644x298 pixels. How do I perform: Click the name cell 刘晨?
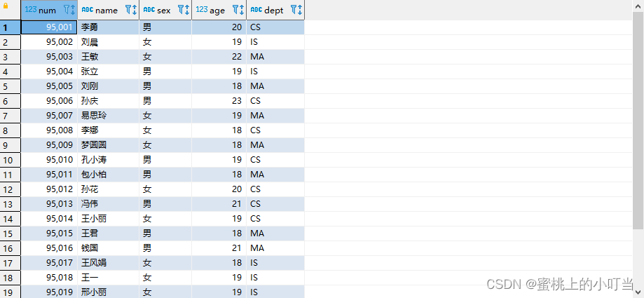click(109, 42)
